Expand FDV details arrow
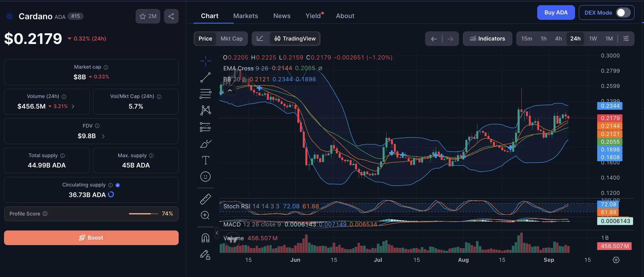This screenshot has height=277, width=644. pos(103,136)
